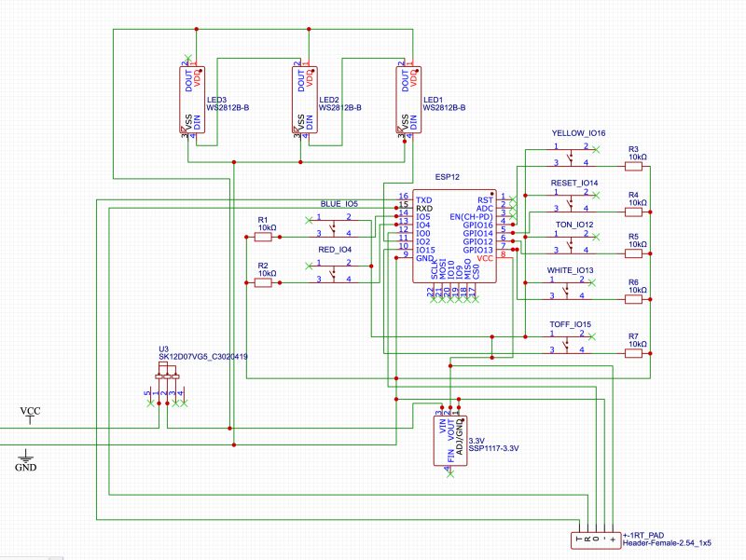Click the ADJ/GND pin label on the regulator
The width and height of the screenshot is (746, 560).
tap(459, 437)
